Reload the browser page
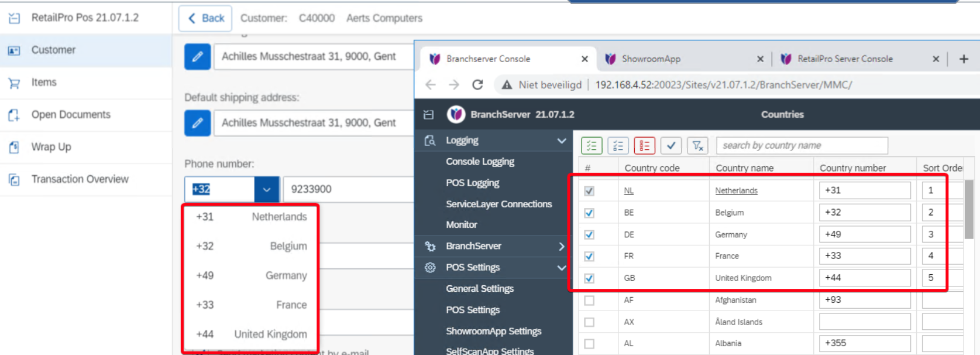The width and height of the screenshot is (980, 355). (x=477, y=85)
